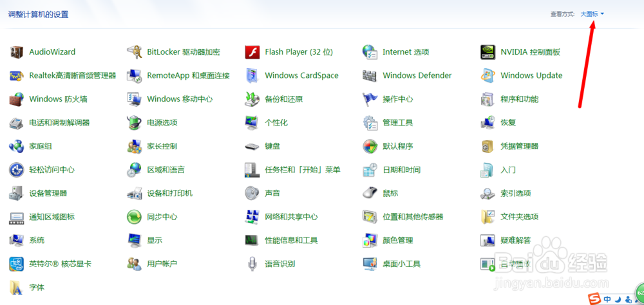Screen dimensions: 644x305
Task: Click the BitLocker drive encryption keys icon
Action: pos(135,52)
